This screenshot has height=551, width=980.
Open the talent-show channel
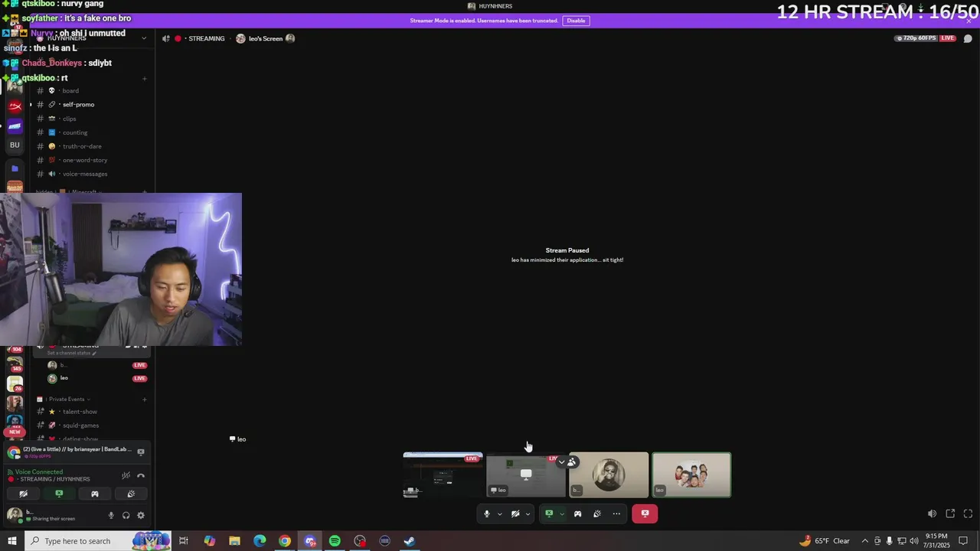pyautogui.click(x=80, y=412)
